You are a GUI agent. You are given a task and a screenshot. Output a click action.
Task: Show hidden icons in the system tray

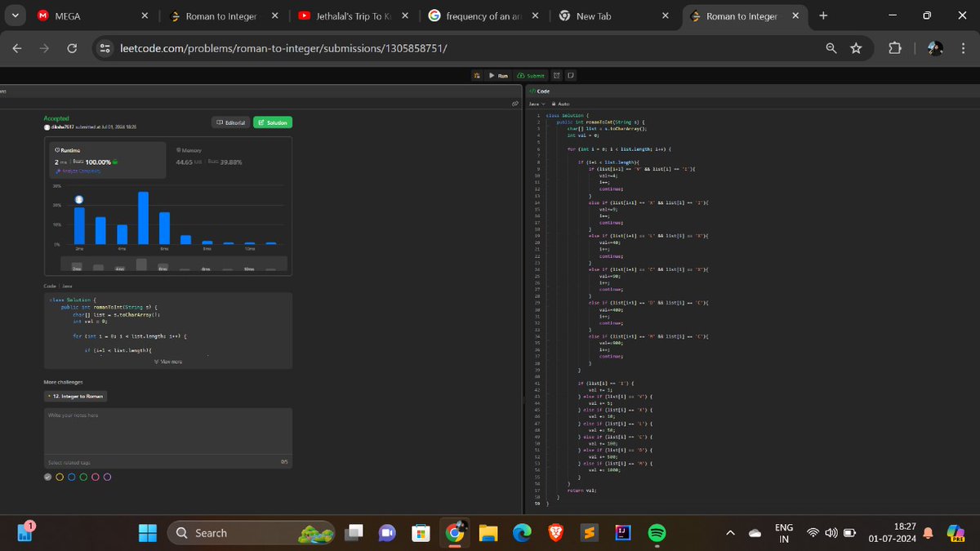click(x=730, y=533)
